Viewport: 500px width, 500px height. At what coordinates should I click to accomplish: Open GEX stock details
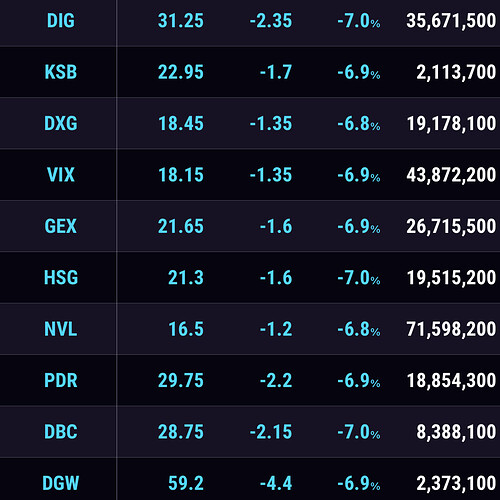(x=61, y=226)
